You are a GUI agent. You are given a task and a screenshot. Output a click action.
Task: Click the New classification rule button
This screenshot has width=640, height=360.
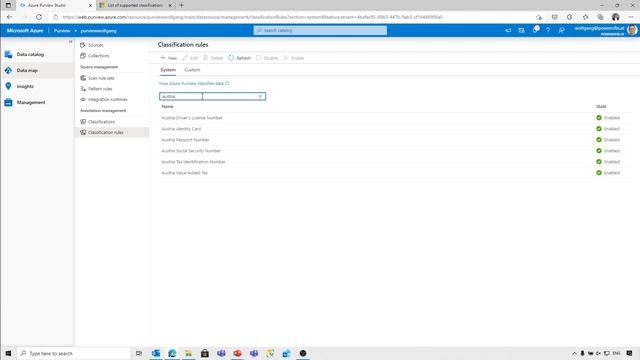click(x=169, y=58)
